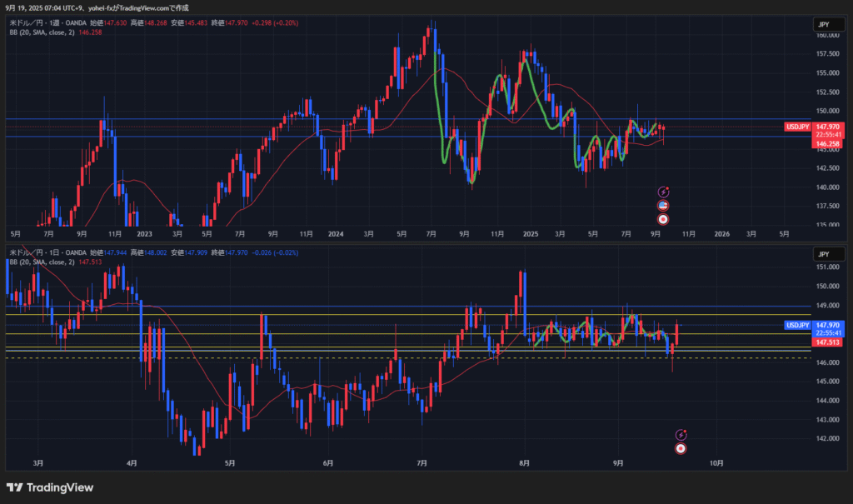Image resolution: width=853 pixels, height=504 pixels.
Task: Click the −0.026 (−0.02%) change in the daily legend
Action: pyautogui.click(x=275, y=252)
